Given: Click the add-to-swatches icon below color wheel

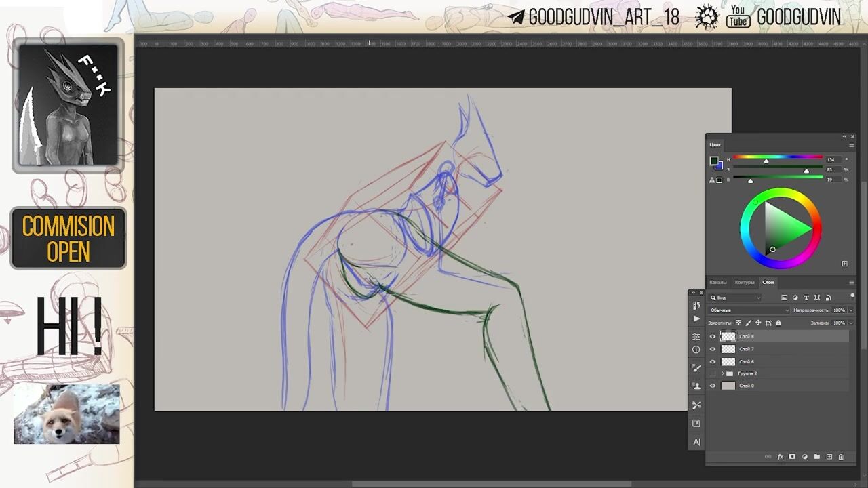Looking at the screenshot, I should point(845,264).
